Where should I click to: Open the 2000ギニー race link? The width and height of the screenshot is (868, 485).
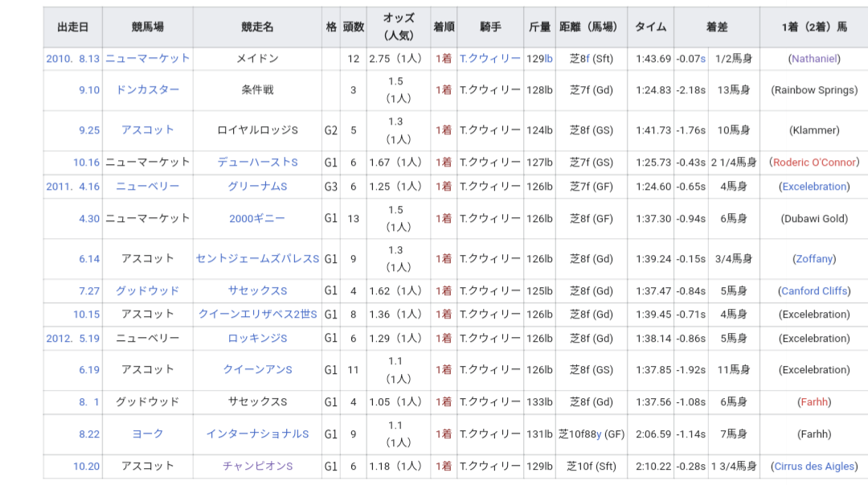[x=257, y=219]
